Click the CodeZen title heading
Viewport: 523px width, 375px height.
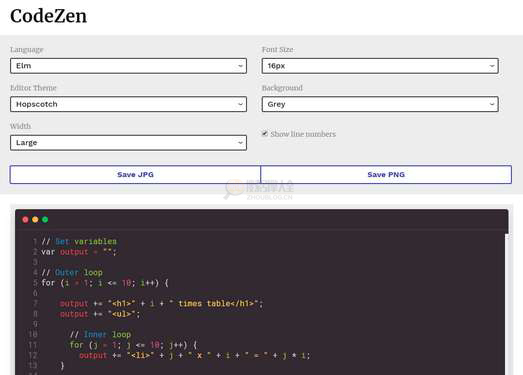[49, 16]
